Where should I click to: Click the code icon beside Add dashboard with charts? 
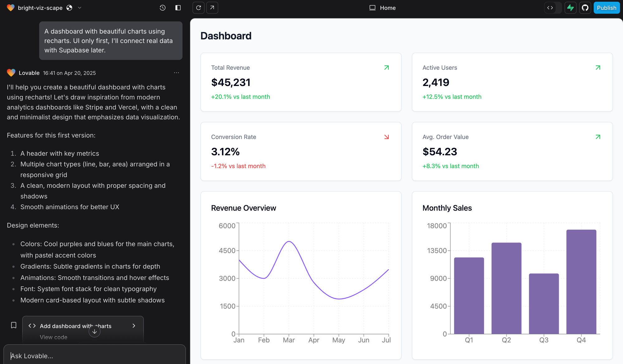pyautogui.click(x=31, y=326)
